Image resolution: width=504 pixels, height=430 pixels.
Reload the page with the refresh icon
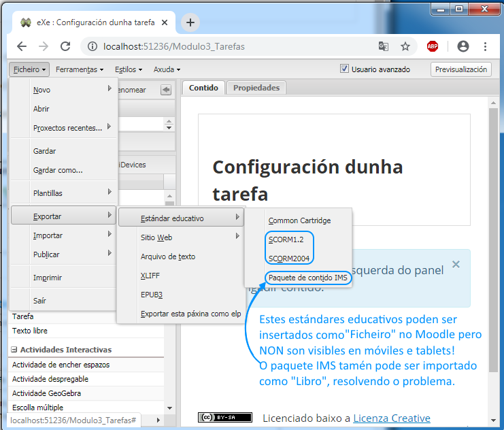[65, 47]
